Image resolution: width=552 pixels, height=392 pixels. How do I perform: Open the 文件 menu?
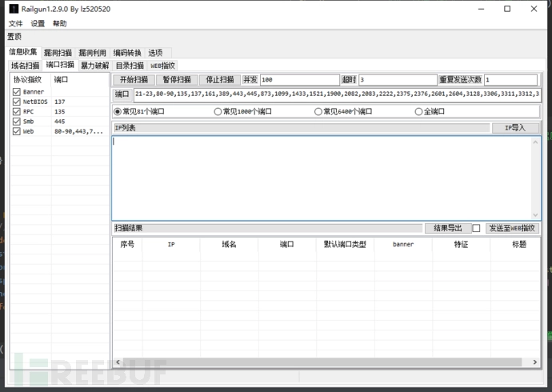coord(15,23)
